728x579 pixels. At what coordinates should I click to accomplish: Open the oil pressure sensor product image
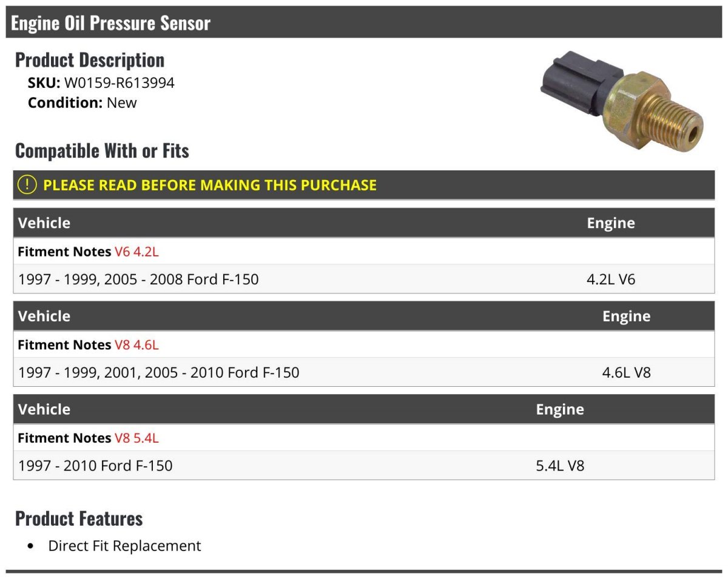pos(622,102)
